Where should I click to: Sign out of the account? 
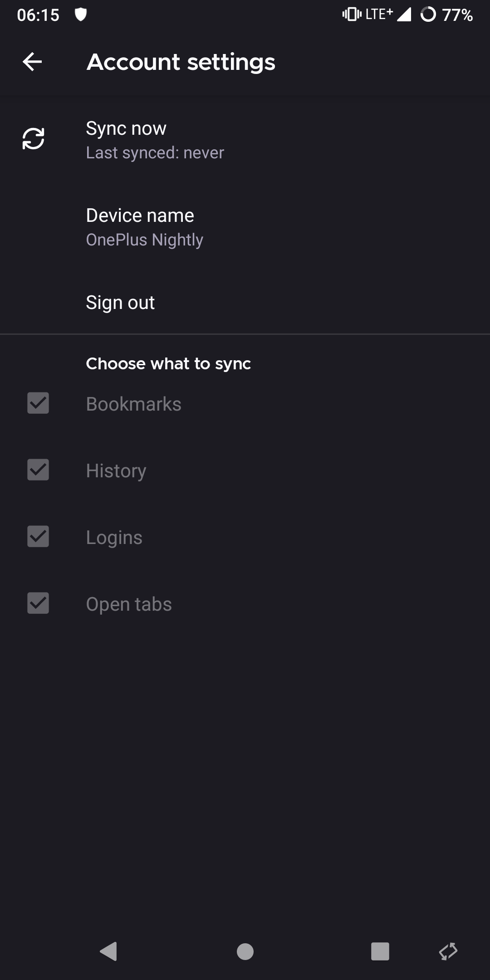coord(120,302)
